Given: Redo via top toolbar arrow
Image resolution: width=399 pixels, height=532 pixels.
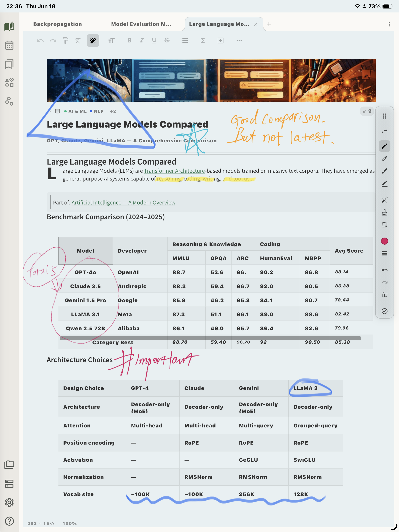Looking at the screenshot, I should click(53, 40).
